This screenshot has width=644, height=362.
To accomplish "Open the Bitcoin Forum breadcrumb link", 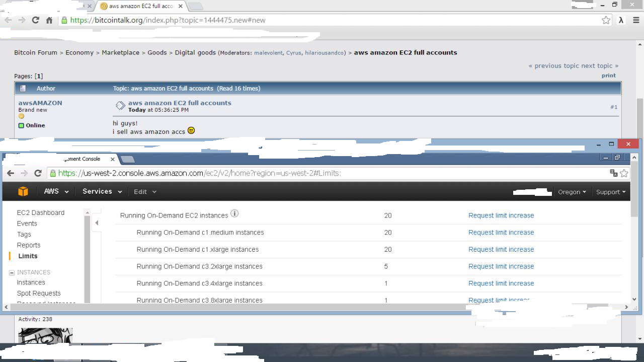I will coord(36,52).
